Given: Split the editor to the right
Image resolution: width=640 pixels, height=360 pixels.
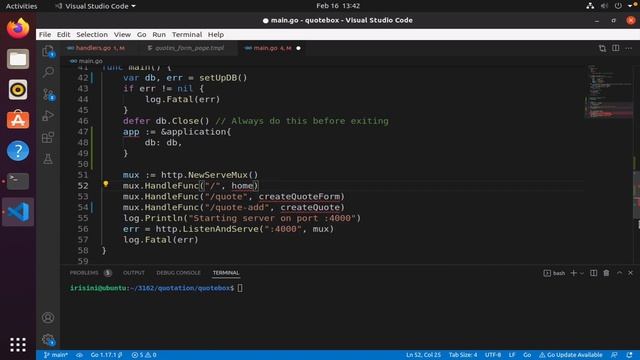Looking at the screenshot, I should [x=616, y=48].
